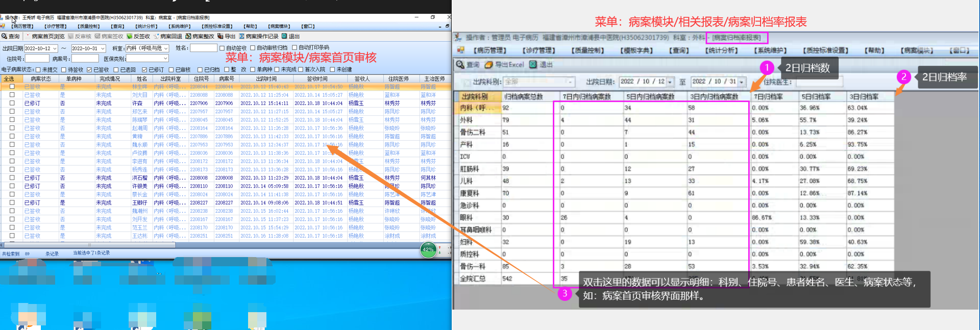Click the 查询 magnifier in the report window
This screenshot has width=980, height=330.
460,65
